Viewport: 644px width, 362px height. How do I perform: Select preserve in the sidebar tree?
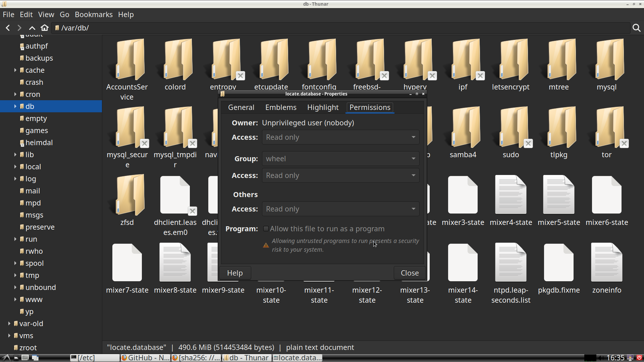(40, 227)
